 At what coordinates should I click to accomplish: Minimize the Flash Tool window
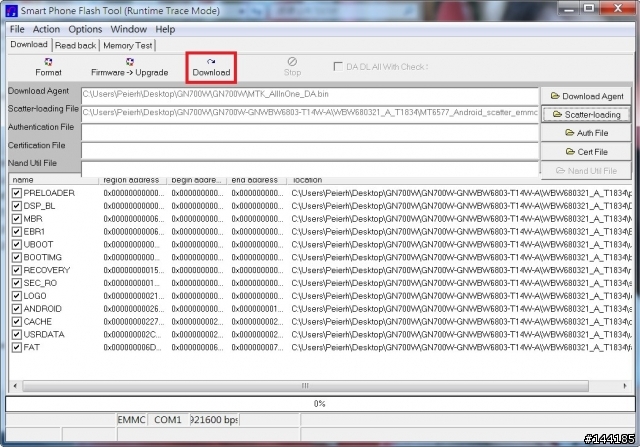[569, 8]
